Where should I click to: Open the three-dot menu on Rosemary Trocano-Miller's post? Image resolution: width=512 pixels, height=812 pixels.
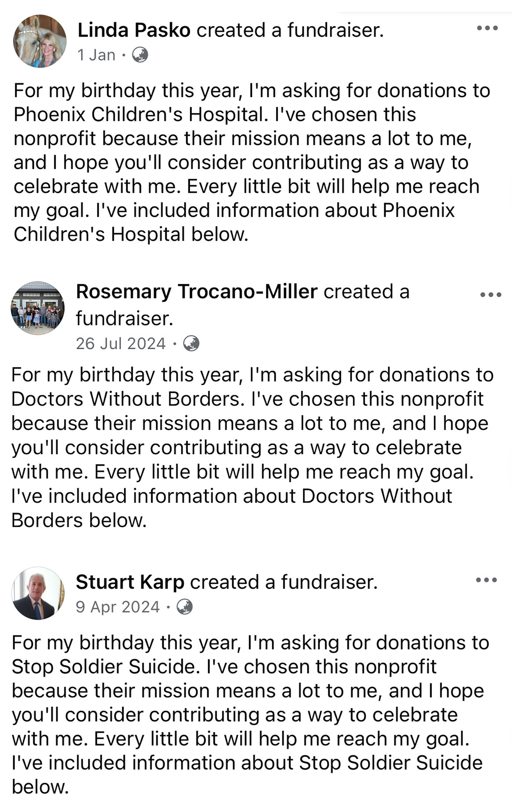click(491, 295)
